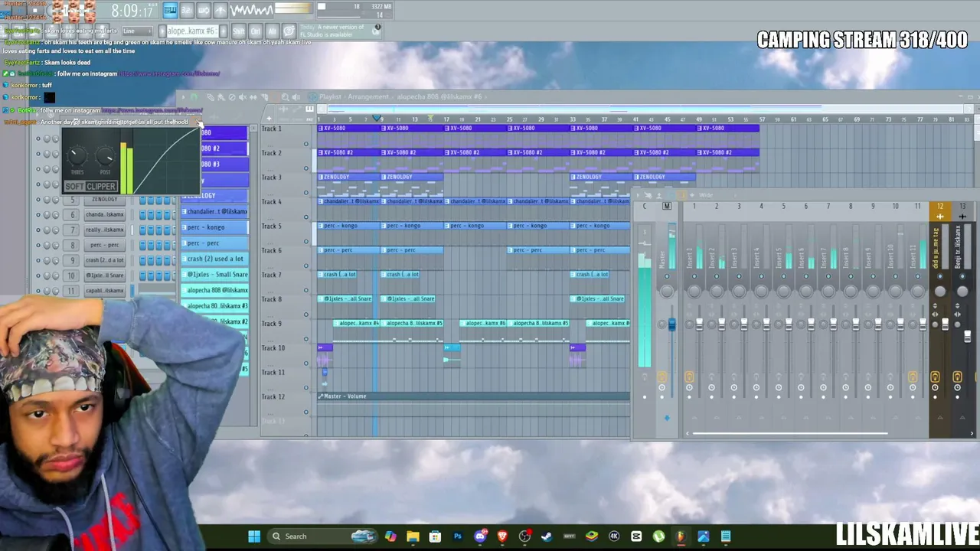This screenshot has height=551, width=980.
Task: Open the chat bubble icon next to Alt
Action: (289, 31)
